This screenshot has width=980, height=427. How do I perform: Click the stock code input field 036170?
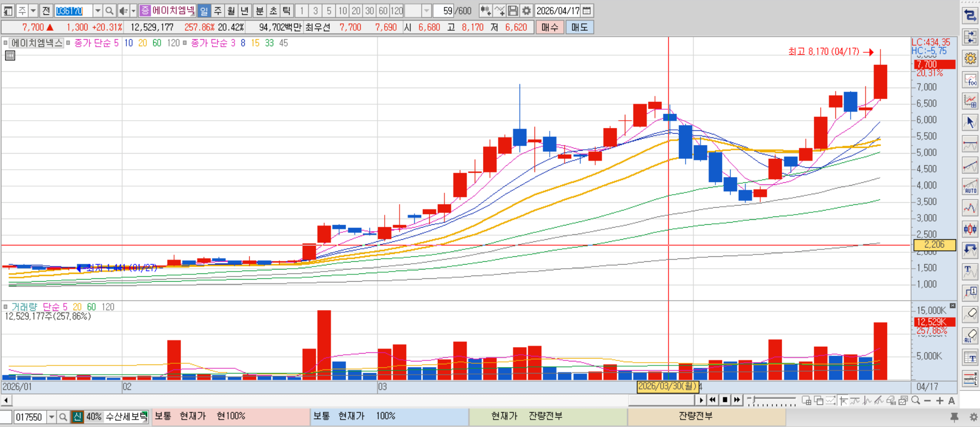tap(73, 11)
